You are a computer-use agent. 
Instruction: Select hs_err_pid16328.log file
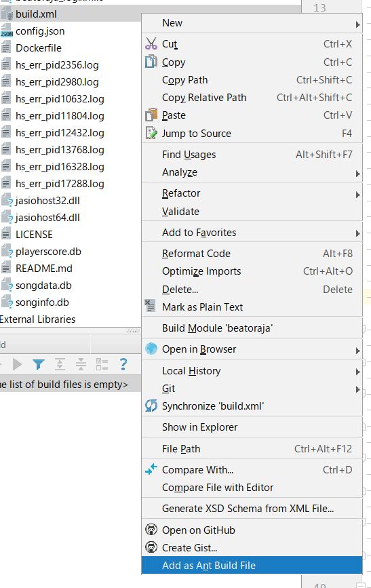coord(60,167)
